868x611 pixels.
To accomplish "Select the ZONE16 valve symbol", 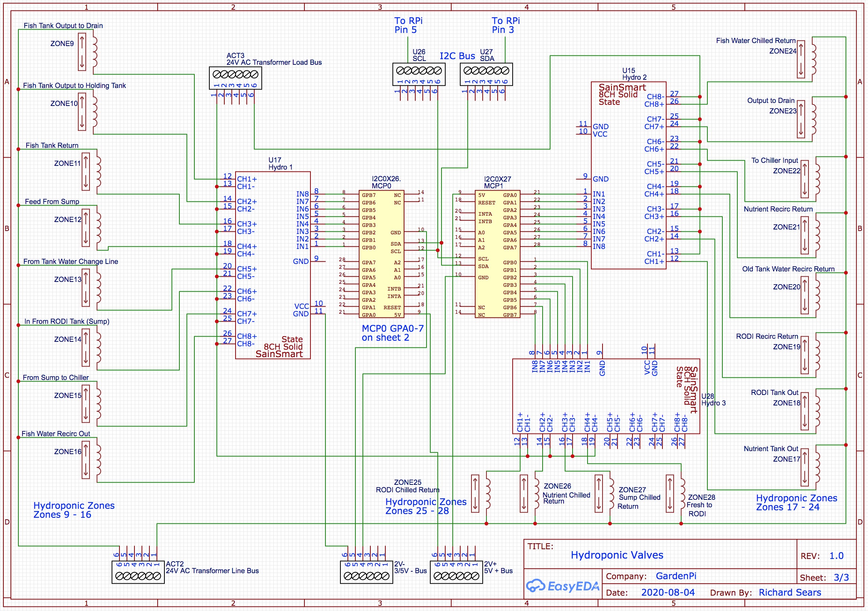I will tap(91, 460).
